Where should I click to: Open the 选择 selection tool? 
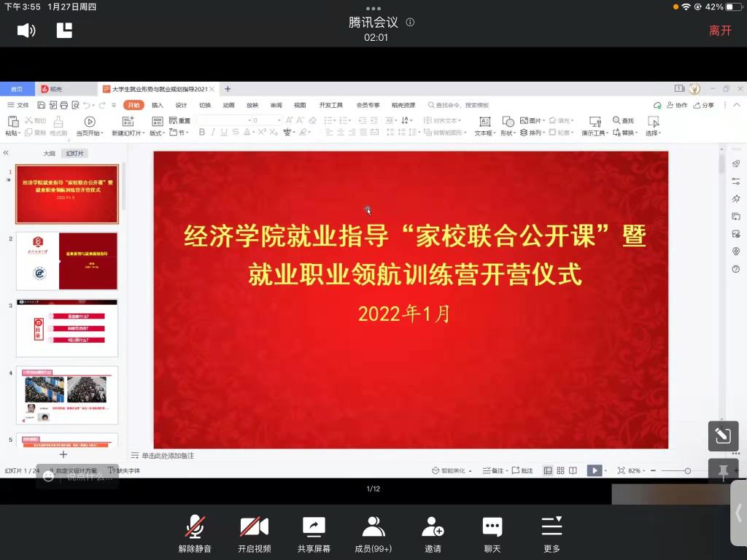point(653,127)
